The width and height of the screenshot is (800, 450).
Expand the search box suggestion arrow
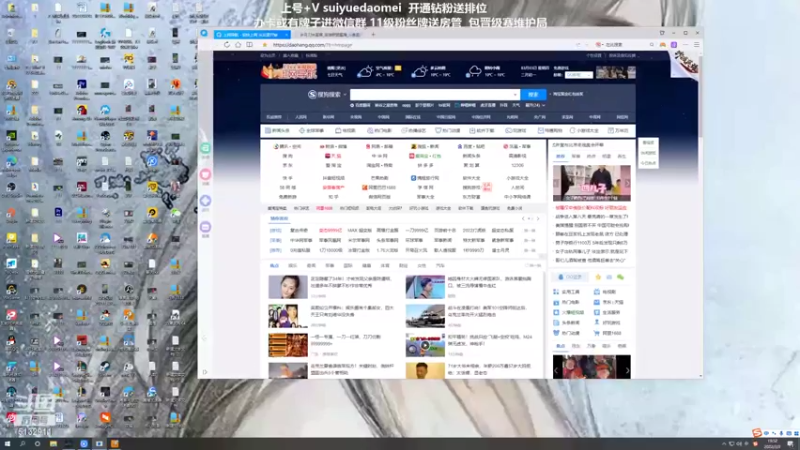[515, 94]
